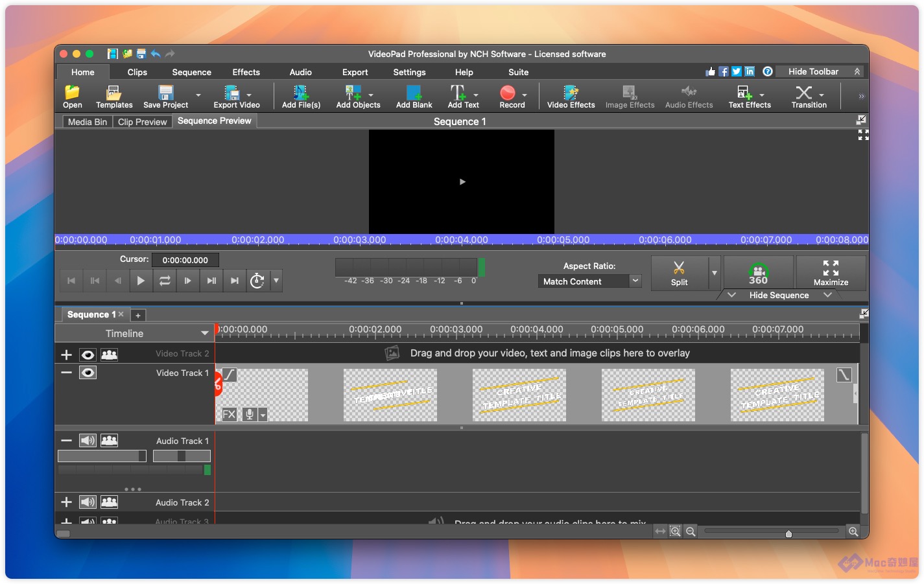
Task: Click the 360 video button
Action: 758,272
